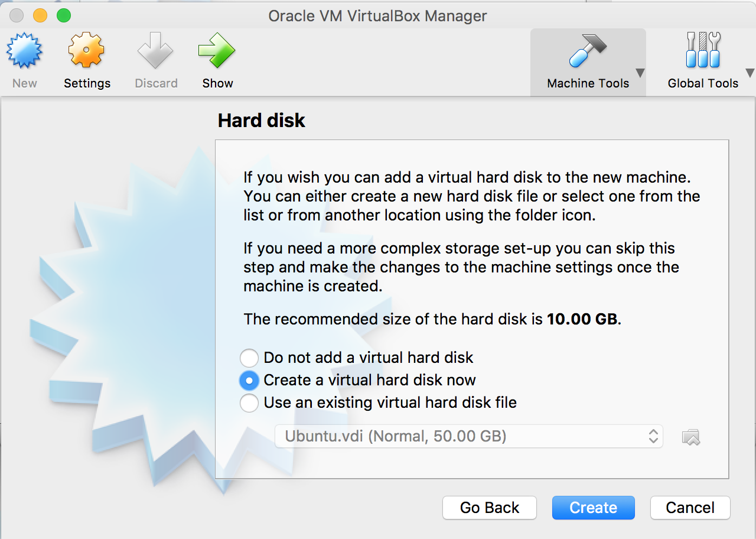Select the Global Tools icon
Screen dimensions: 756x539
pyautogui.click(x=703, y=51)
